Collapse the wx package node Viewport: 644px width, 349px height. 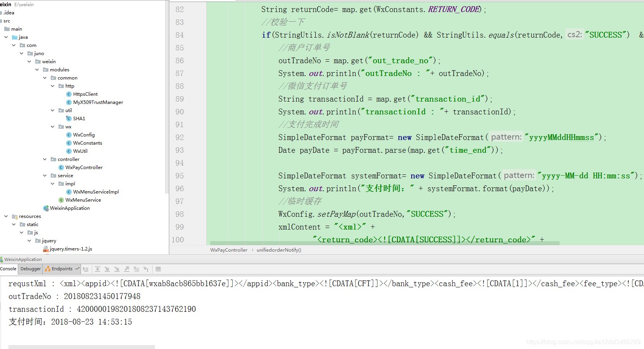pos(52,127)
